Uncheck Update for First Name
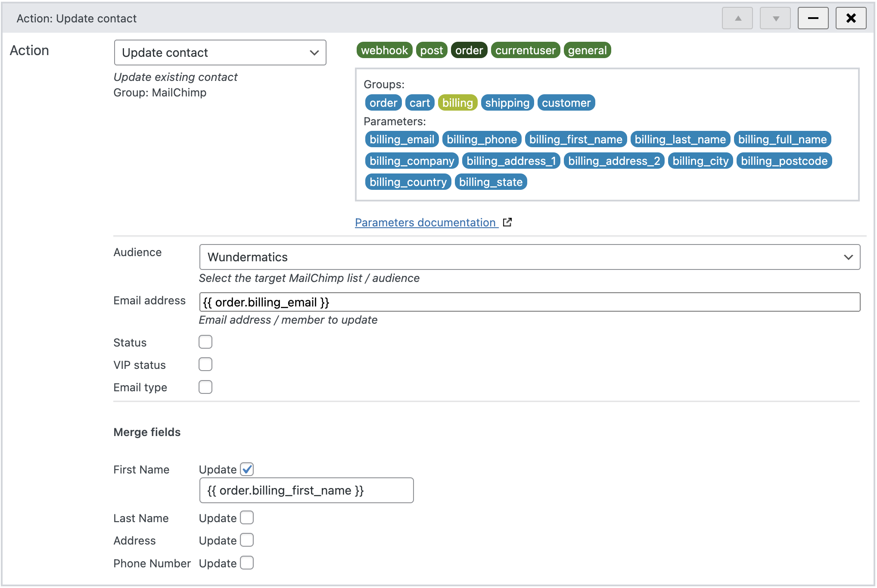 coord(246,469)
